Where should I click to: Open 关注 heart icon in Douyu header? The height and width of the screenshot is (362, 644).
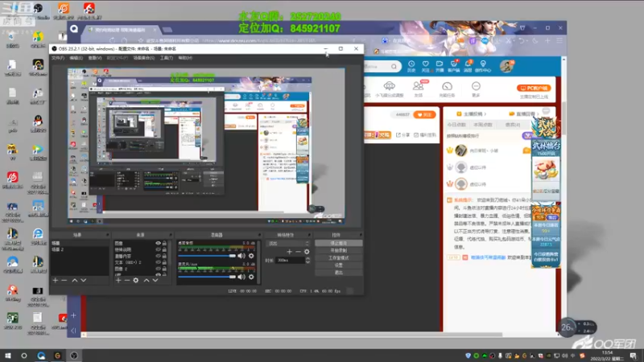[426, 66]
